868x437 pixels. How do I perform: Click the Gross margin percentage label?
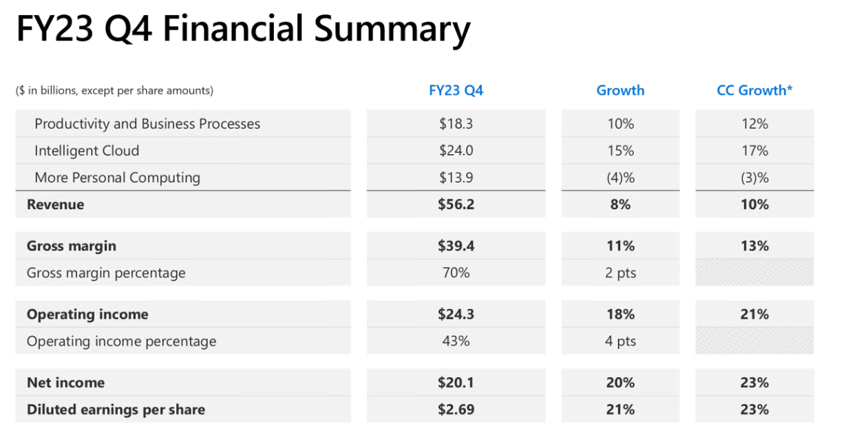point(106,273)
